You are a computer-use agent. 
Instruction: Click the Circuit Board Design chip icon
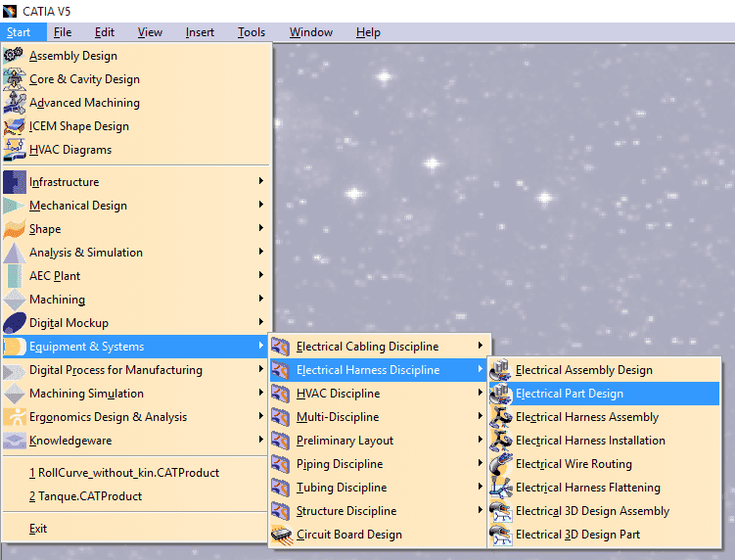(x=281, y=535)
